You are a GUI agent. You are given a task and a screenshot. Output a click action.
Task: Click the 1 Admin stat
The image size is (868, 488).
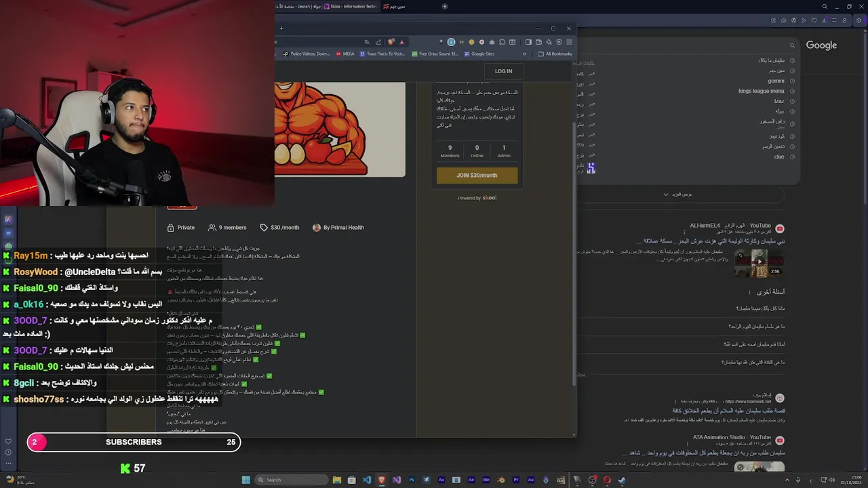(503, 151)
